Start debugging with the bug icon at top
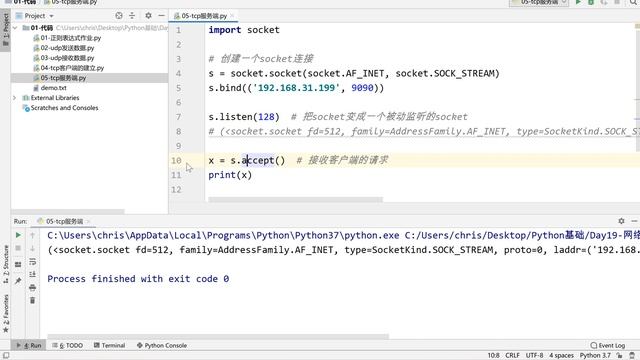 (591, 2)
